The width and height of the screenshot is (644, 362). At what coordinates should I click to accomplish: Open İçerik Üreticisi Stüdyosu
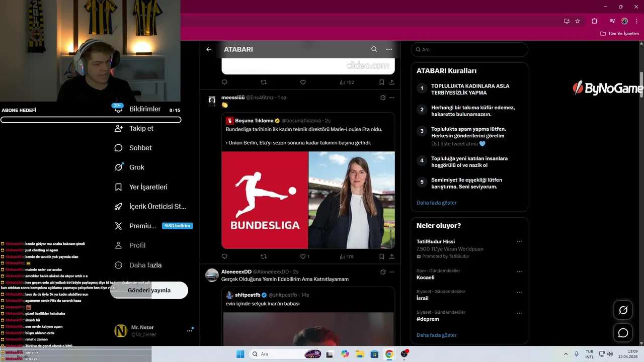pos(150,207)
